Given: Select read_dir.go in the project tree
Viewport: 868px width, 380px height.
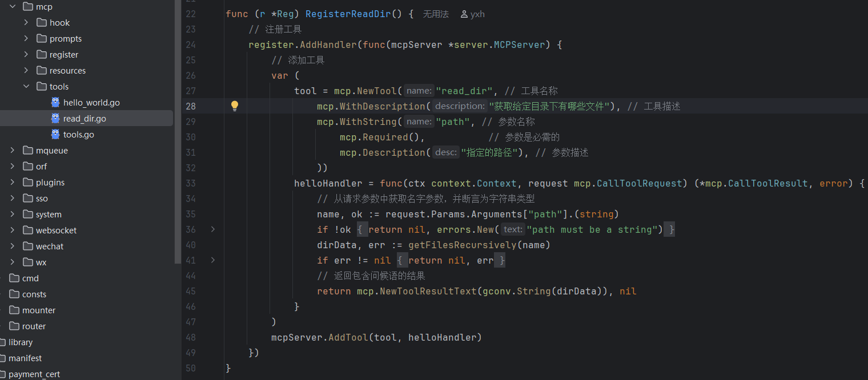Looking at the screenshot, I should point(85,119).
